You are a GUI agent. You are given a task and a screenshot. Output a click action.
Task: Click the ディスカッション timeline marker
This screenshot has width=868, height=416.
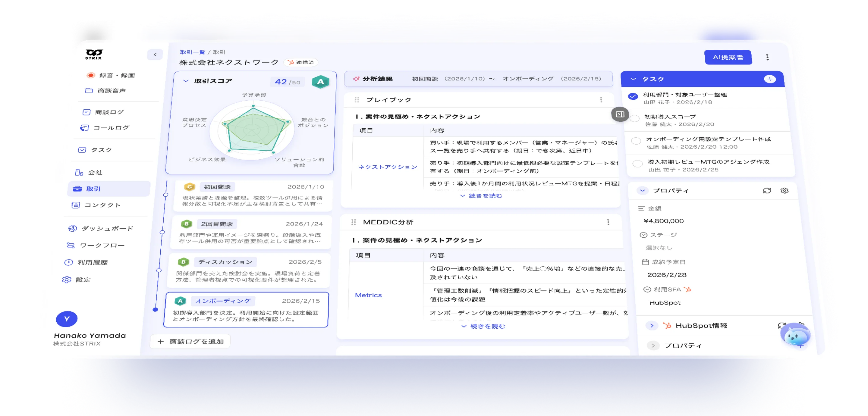159,270
